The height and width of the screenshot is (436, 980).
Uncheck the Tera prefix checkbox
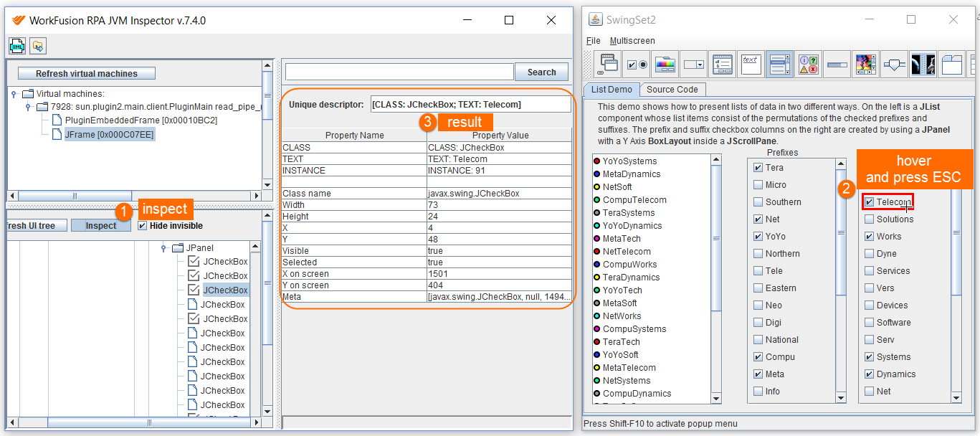[758, 168]
